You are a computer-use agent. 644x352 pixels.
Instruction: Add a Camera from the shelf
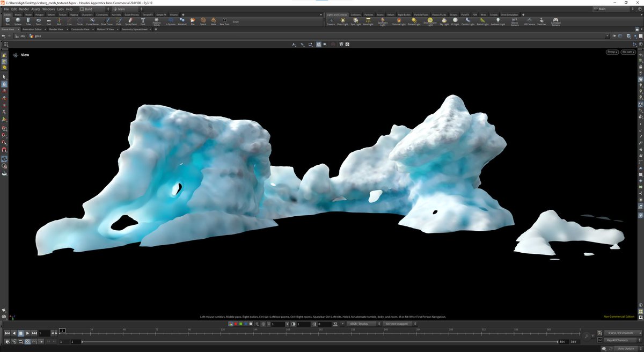(x=331, y=21)
